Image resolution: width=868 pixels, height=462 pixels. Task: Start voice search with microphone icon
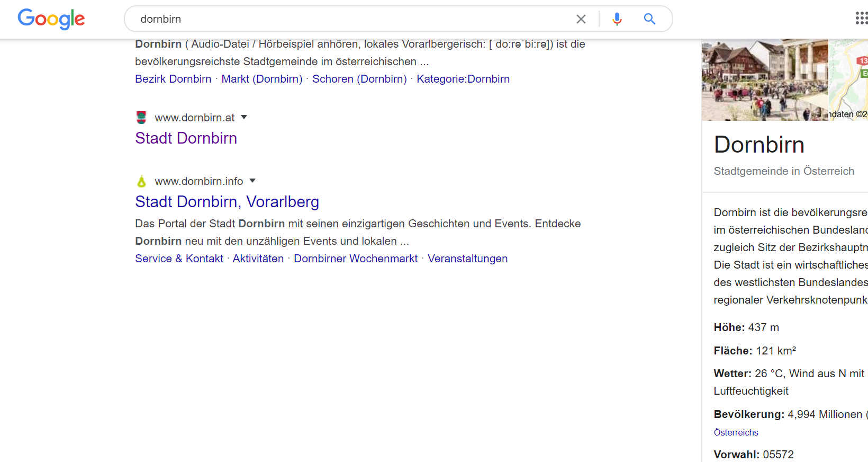pyautogui.click(x=617, y=19)
